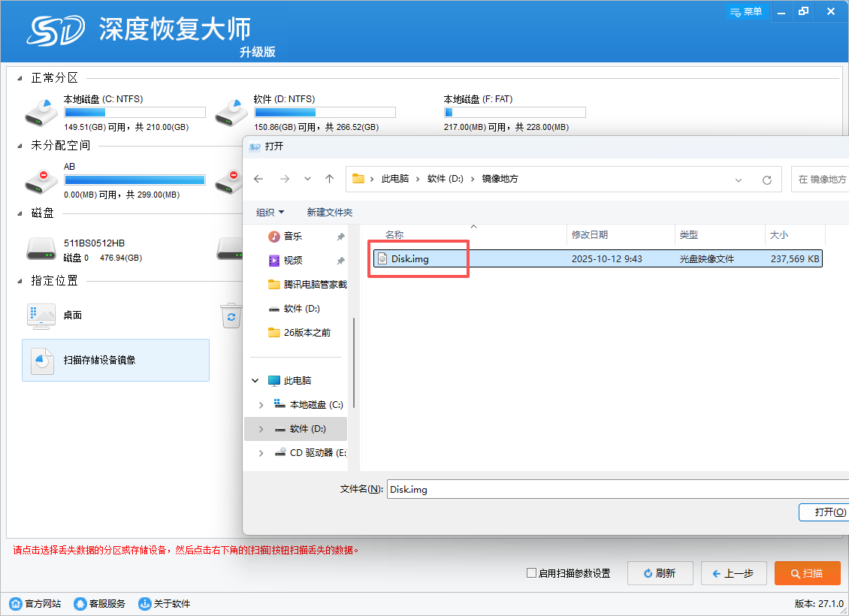Expand the This PC tree node
849x616 pixels.
(255, 381)
